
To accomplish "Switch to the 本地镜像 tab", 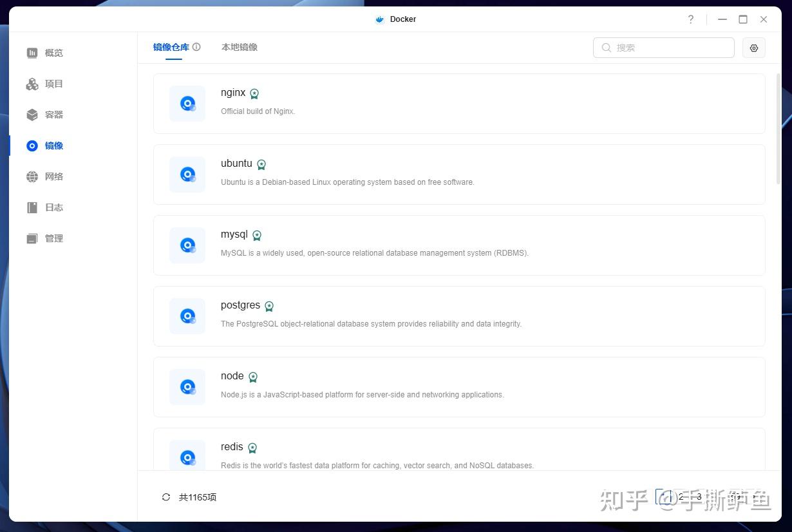I will click(x=240, y=47).
